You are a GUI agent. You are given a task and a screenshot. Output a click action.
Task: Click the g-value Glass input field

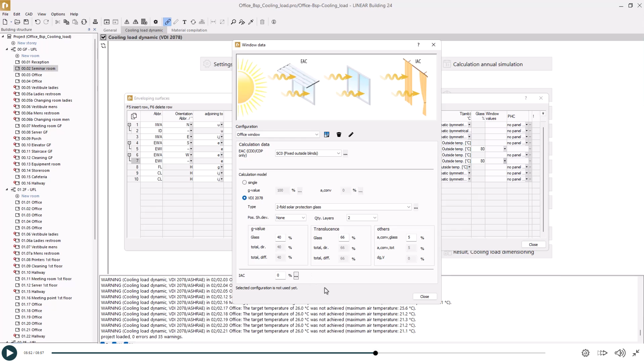[x=280, y=237]
